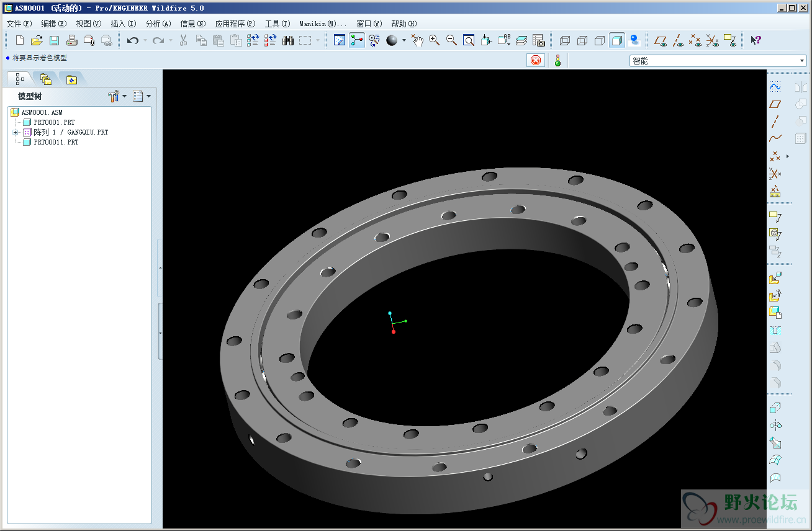812x531 pixels.
Task: Print the model using the printer icon
Action: [71, 40]
